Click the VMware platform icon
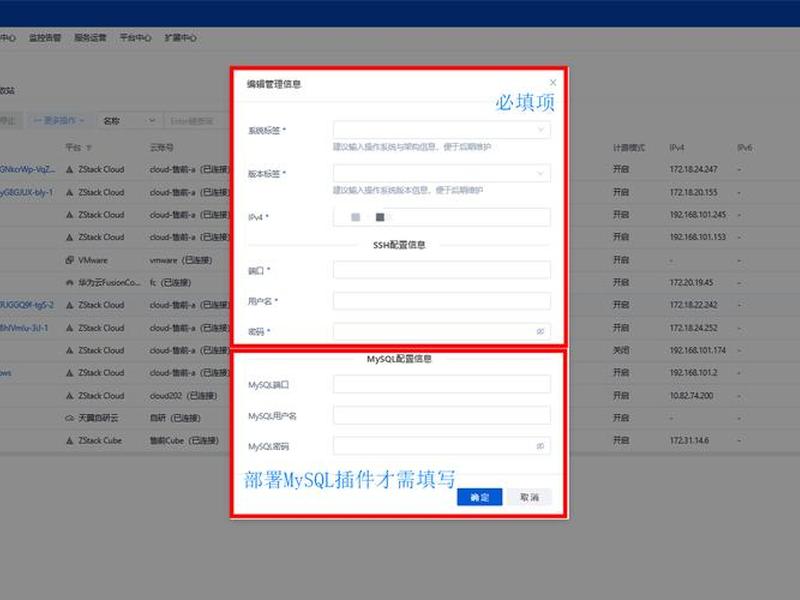800x600 pixels. (x=70, y=260)
